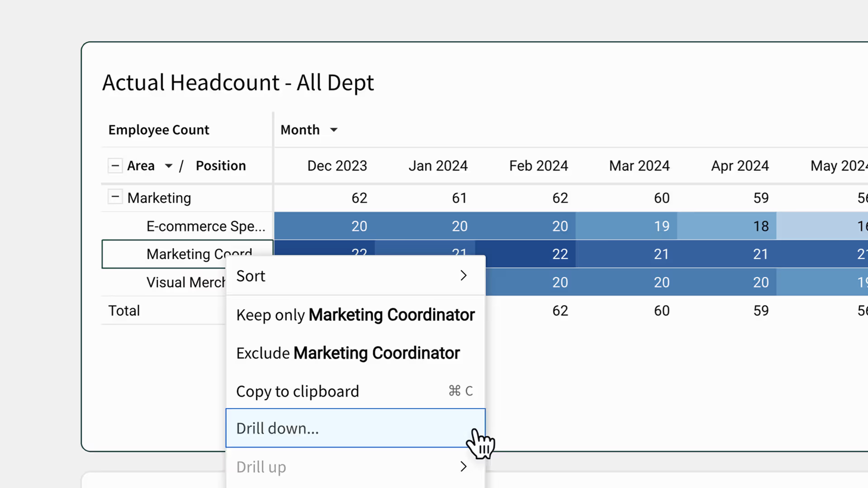Click the Marketing Coordinator Mar 2024 cell
868x488 pixels.
click(x=626, y=254)
